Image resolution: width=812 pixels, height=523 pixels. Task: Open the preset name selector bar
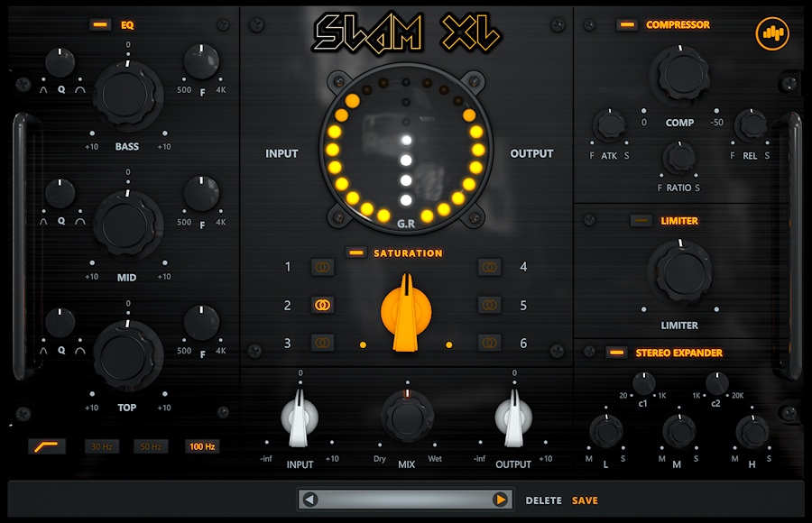405,500
